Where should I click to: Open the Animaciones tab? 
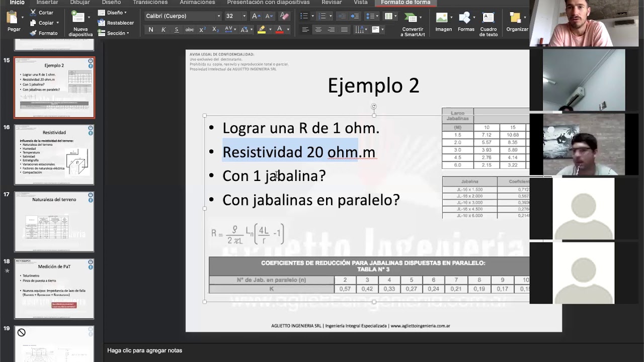tap(197, 3)
